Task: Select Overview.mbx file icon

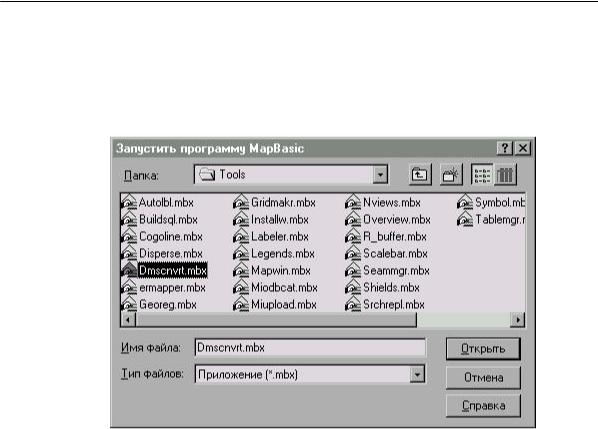Action: [x=353, y=219]
